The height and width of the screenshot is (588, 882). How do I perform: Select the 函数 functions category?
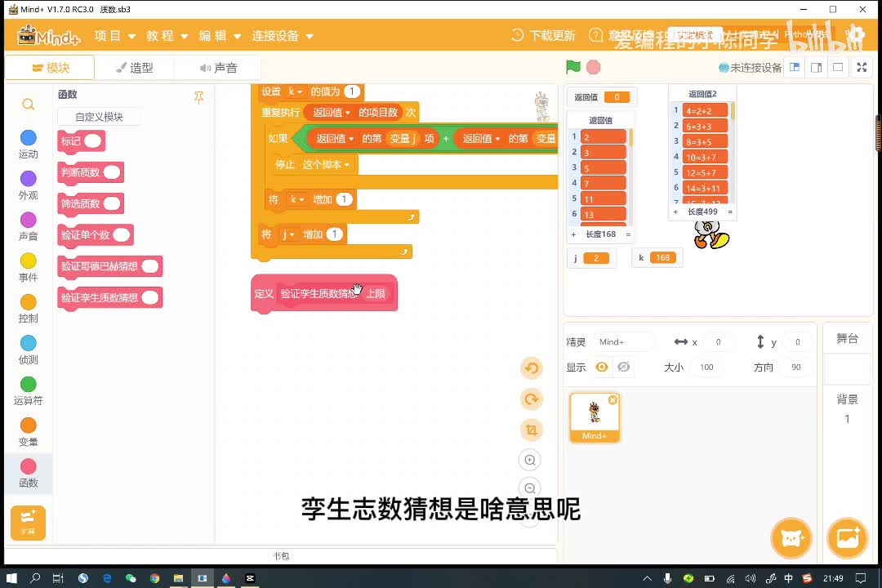click(x=28, y=473)
